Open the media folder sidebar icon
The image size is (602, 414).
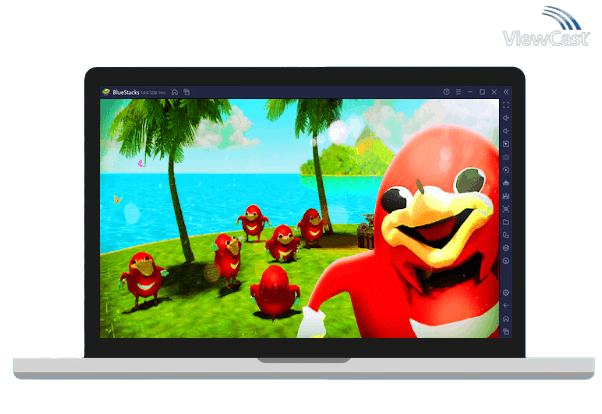point(506,222)
